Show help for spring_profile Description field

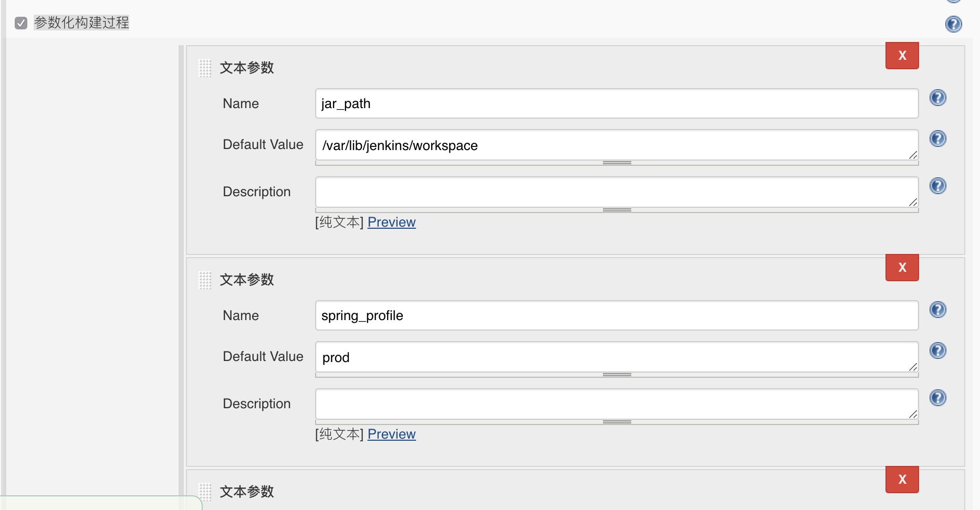point(937,398)
